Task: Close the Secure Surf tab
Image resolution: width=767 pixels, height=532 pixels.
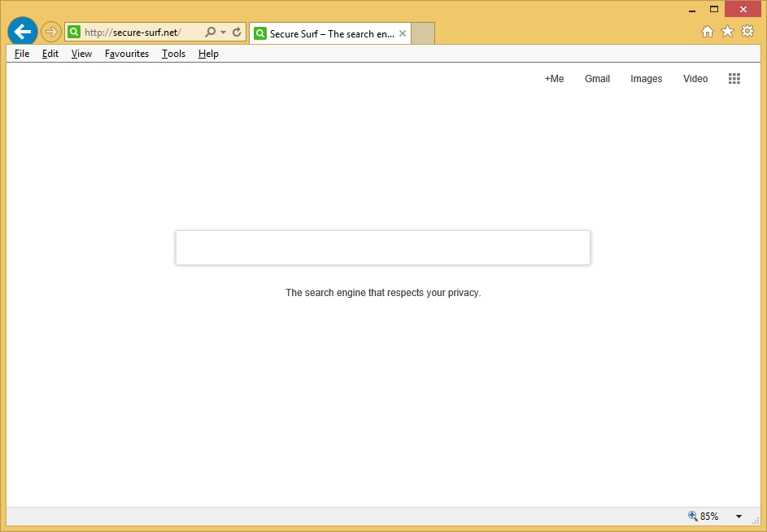Action: pos(403,33)
